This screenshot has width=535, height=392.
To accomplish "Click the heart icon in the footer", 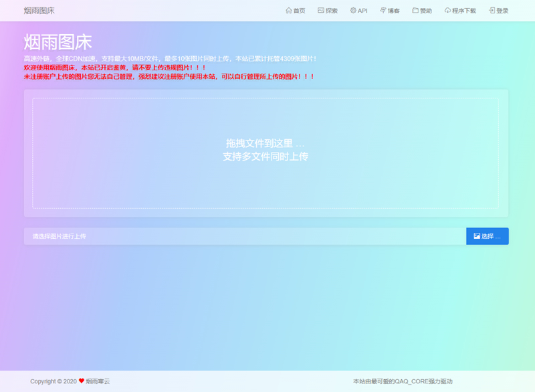I will [x=80, y=381].
